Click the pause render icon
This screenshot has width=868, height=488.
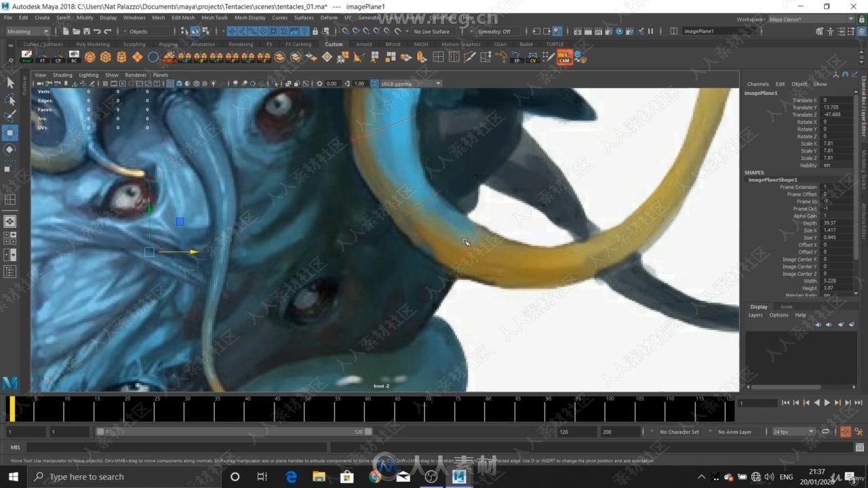pos(650,31)
